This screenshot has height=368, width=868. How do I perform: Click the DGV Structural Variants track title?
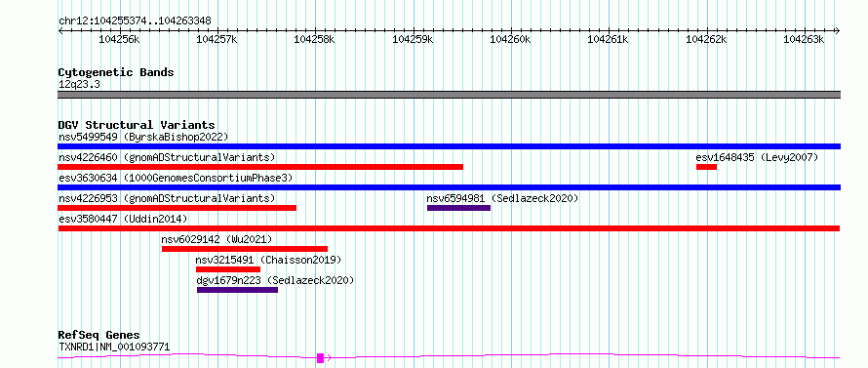137,125
